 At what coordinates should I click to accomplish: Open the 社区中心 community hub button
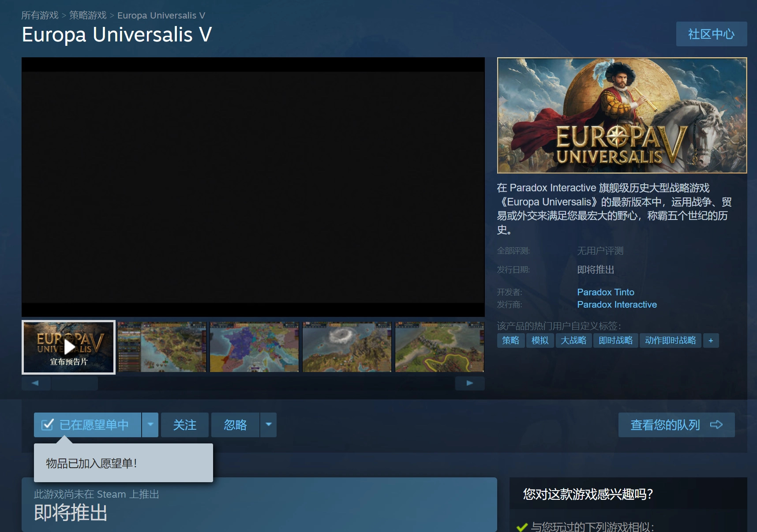pos(711,34)
